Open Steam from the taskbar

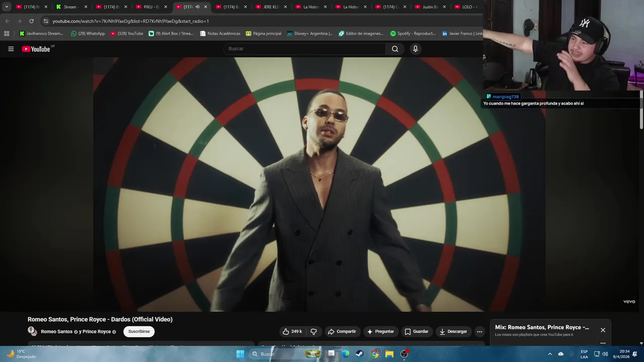click(360, 354)
